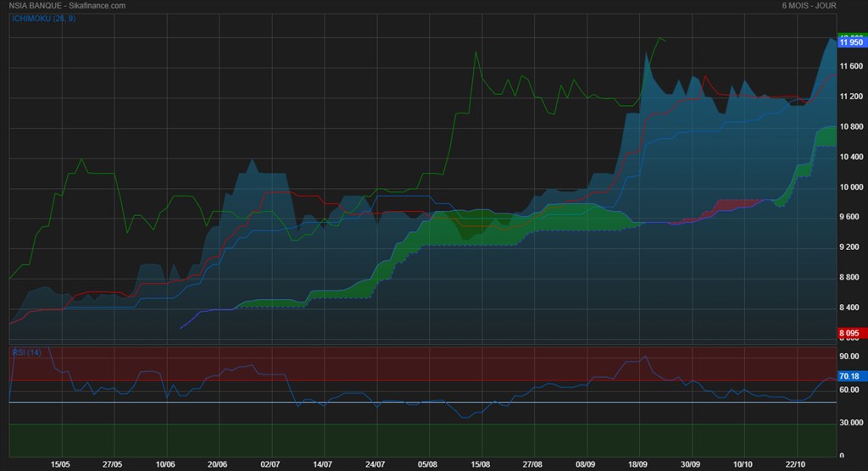Screen dimensions: 868x471
Task: Click the 30.000 RSI axis label
Action: 849,422
